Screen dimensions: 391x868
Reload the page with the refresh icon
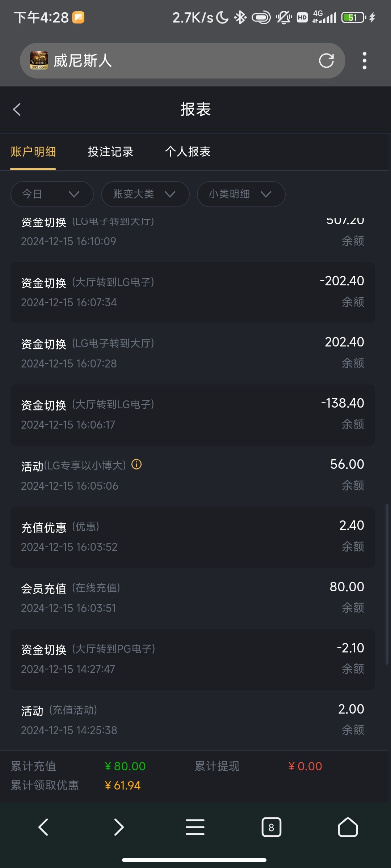(x=326, y=61)
